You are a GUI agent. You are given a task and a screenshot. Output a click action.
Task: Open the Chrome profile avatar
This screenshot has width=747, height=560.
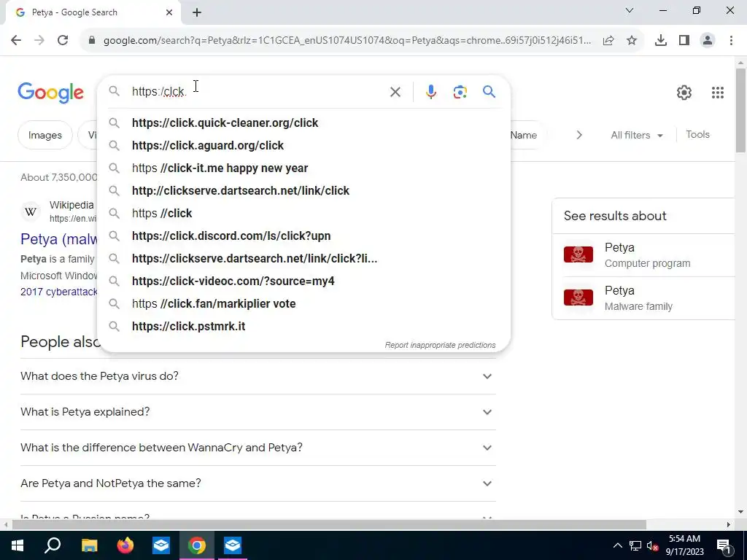coord(708,41)
